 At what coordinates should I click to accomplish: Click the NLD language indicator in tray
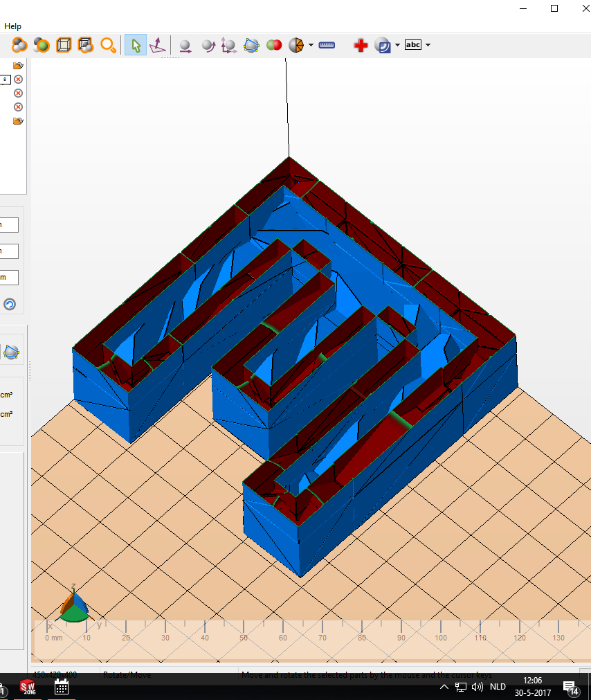click(498, 688)
